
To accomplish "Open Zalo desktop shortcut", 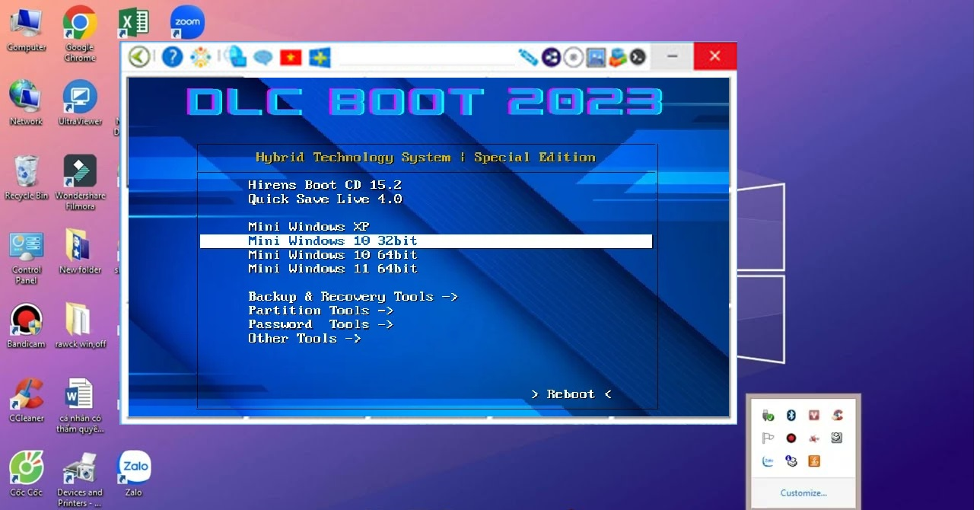I will (134, 473).
